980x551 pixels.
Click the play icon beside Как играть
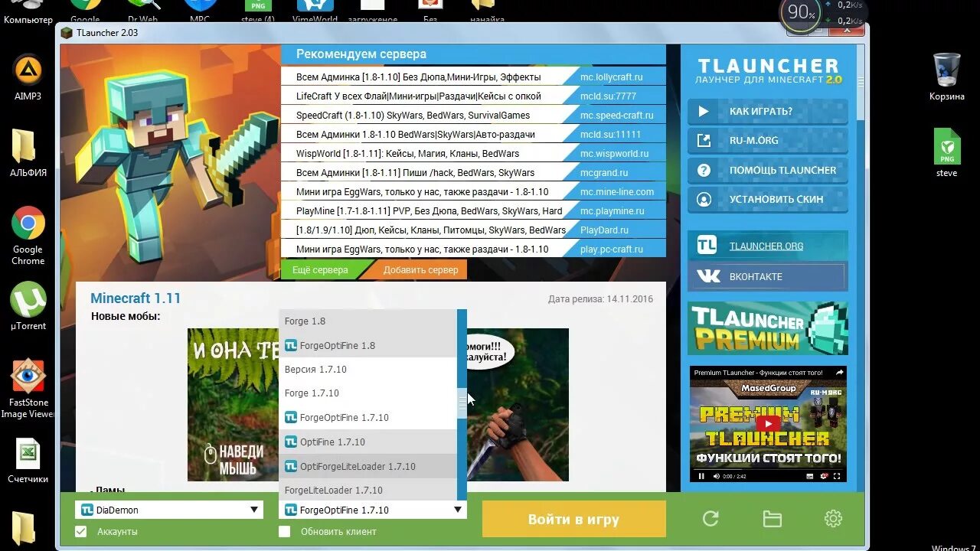[704, 112]
